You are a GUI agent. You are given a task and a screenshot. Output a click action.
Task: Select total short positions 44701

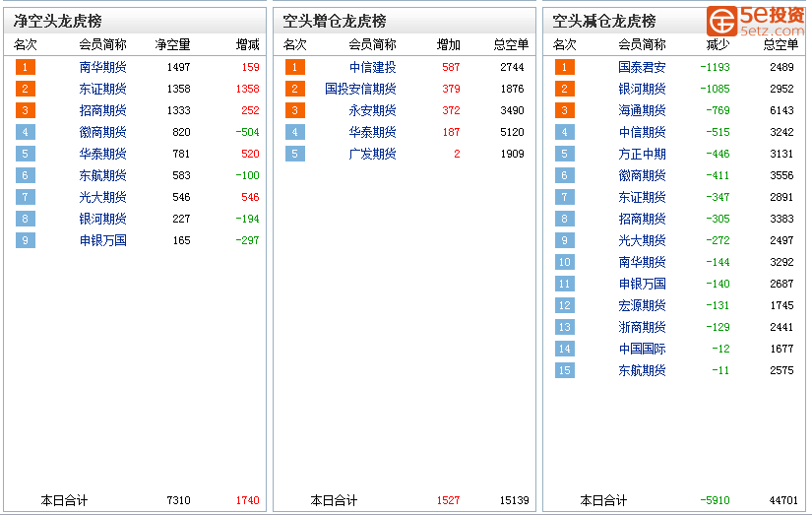click(783, 500)
